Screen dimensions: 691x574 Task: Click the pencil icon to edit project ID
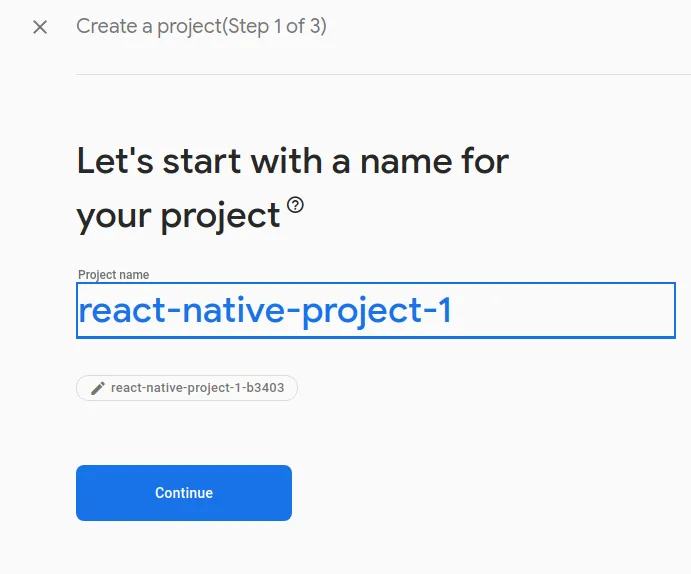(x=98, y=388)
